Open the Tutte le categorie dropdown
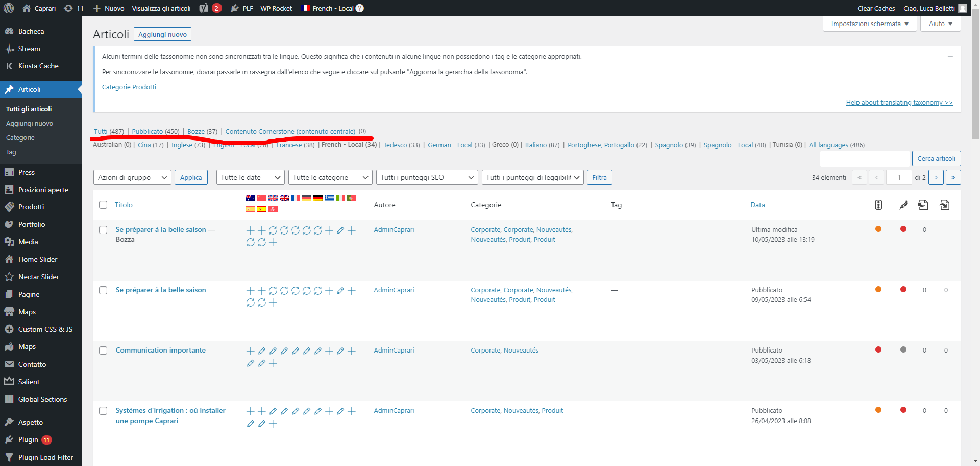The height and width of the screenshot is (466, 980). click(x=330, y=177)
